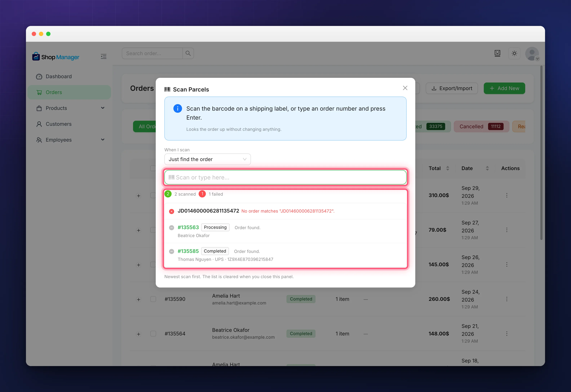Click the search magnifier icon
Image resolution: width=571 pixels, height=392 pixels.
click(x=188, y=53)
